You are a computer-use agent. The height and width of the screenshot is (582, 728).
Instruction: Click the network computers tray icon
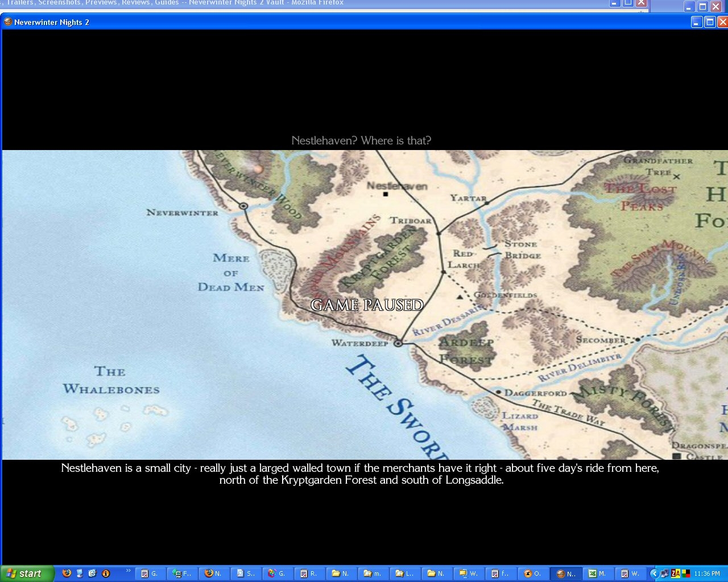[x=664, y=573]
